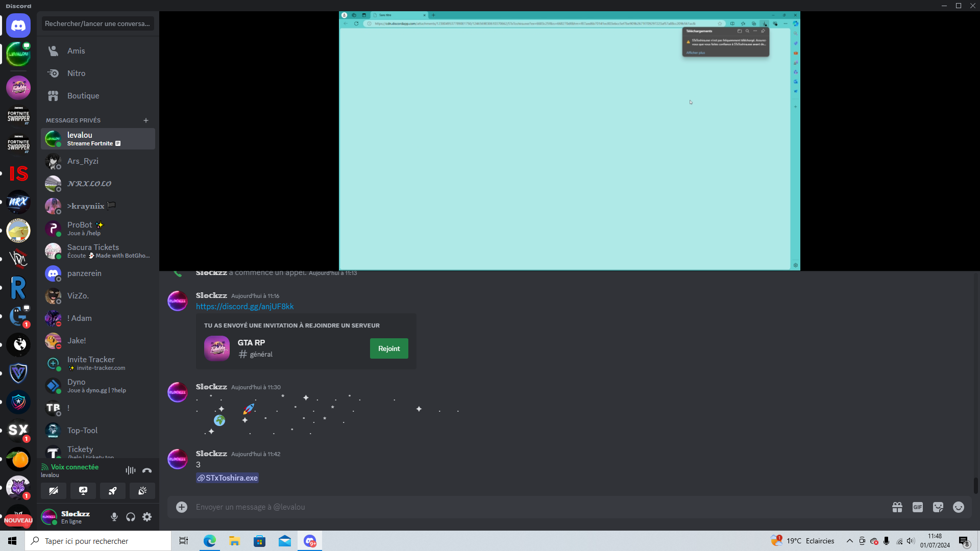Image resolution: width=980 pixels, height=551 pixels.
Task: Open the panzerein conversation
Action: [98, 273]
